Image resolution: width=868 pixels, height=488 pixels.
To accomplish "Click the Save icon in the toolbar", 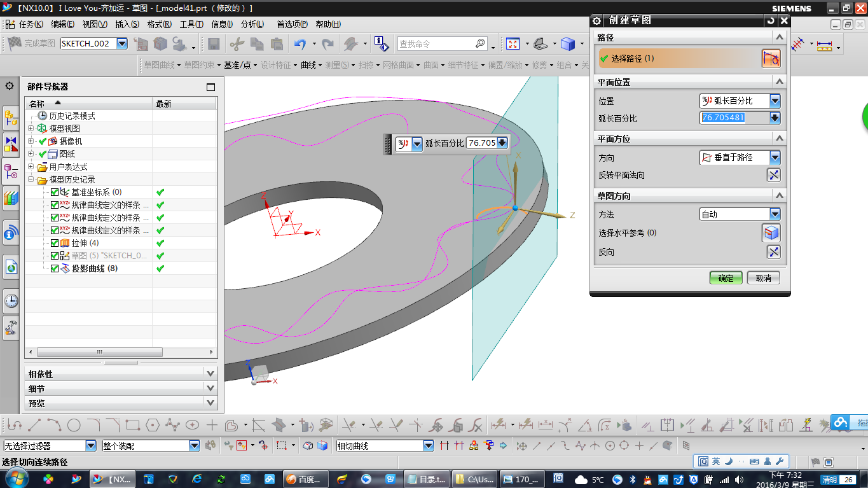I will (214, 44).
